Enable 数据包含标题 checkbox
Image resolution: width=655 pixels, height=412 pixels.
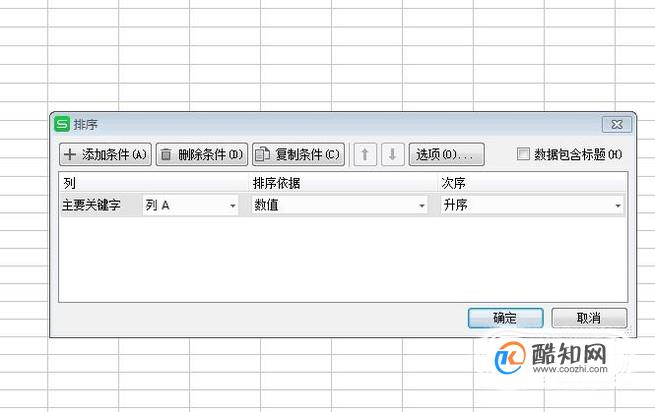[523, 154]
